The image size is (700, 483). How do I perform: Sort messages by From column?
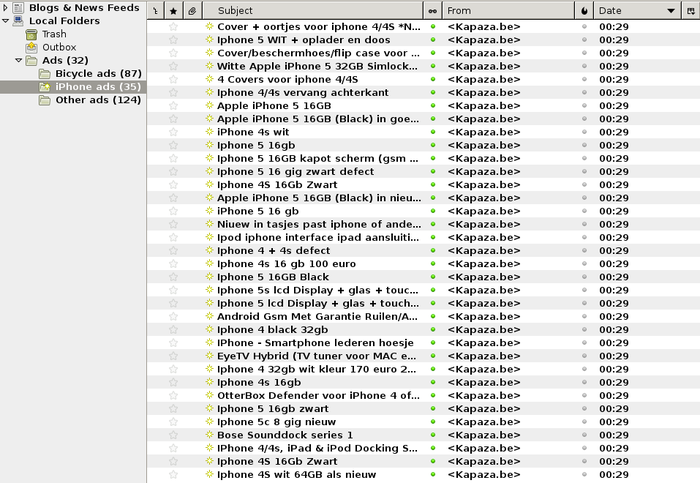508,11
